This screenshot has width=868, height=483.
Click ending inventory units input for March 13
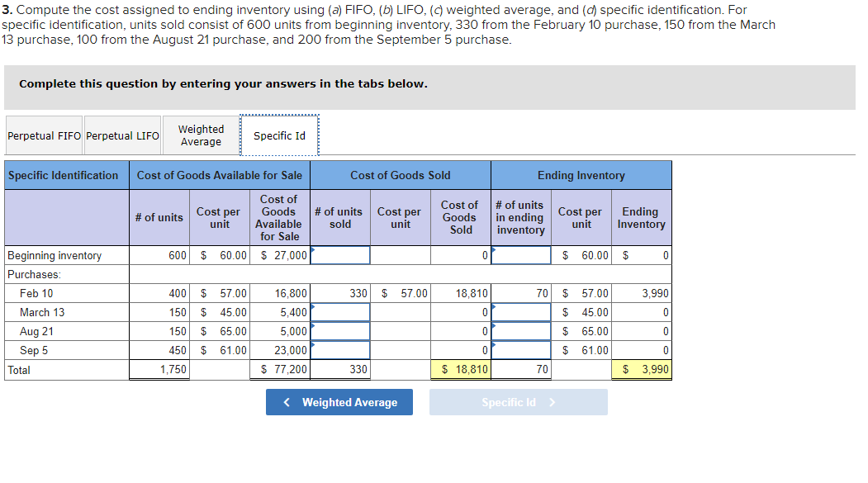pyautogui.click(x=520, y=312)
